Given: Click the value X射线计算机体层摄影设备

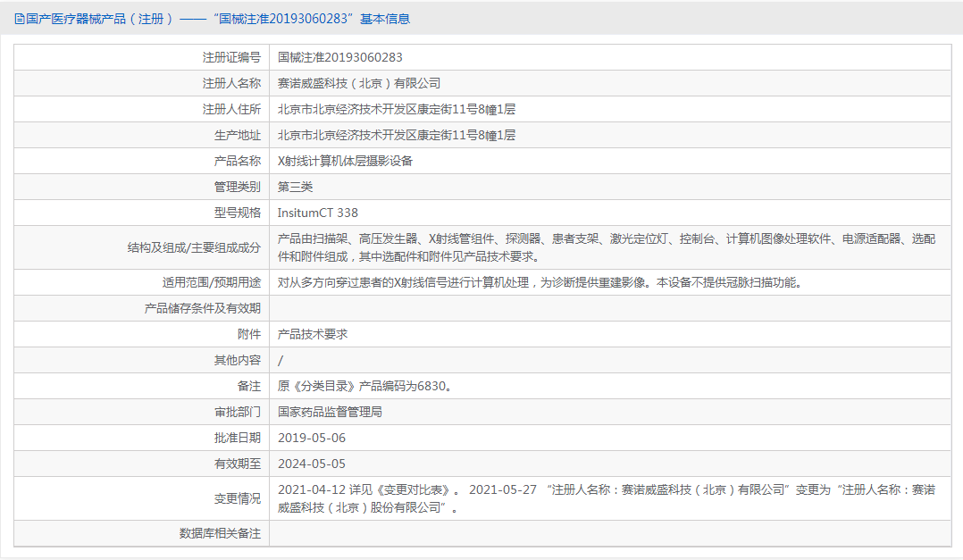Looking at the screenshot, I should pyautogui.click(x=345, y=161).
